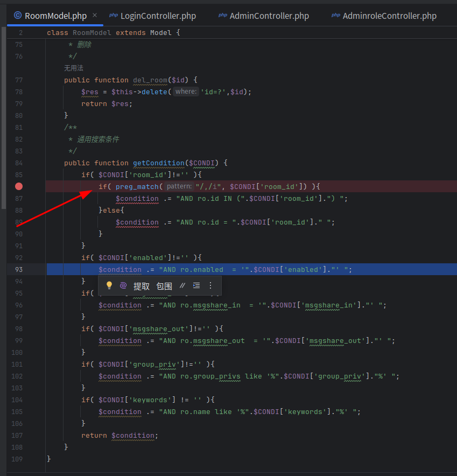The height and width of the screenshot is (476, 457).
Task: Click the 无用法 no-usages hint
Action: click(x=73, y=68)
